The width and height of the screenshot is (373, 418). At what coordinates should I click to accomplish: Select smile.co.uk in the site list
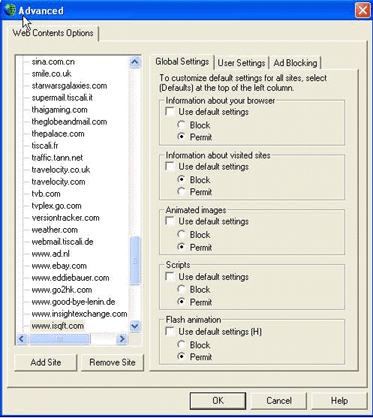(51, 74)
